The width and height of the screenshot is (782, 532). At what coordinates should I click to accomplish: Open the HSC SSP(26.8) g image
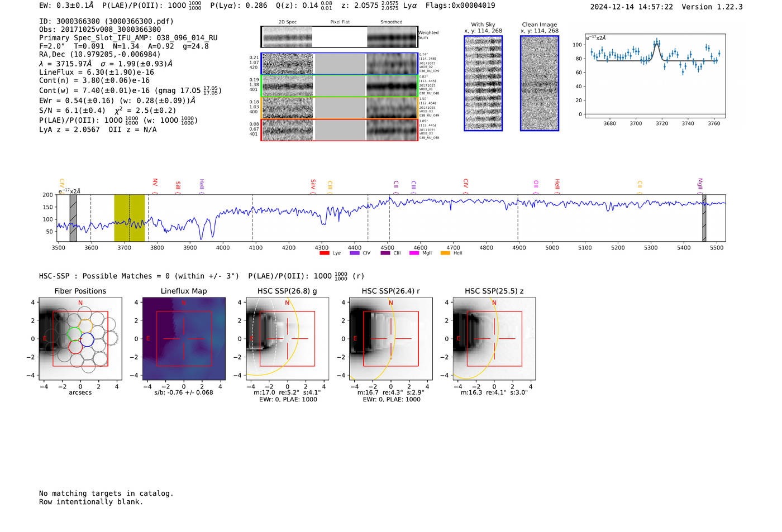[287, 339]
